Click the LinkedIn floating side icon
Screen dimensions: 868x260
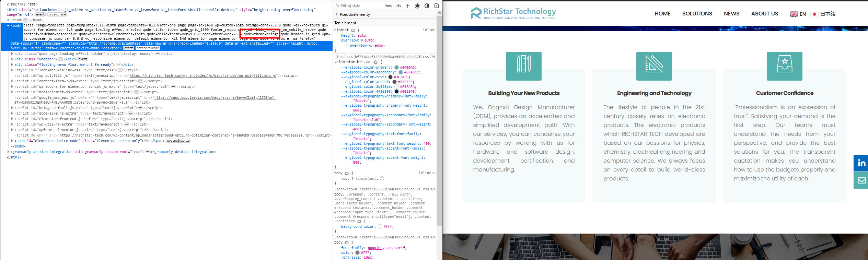tap(861, 163)
